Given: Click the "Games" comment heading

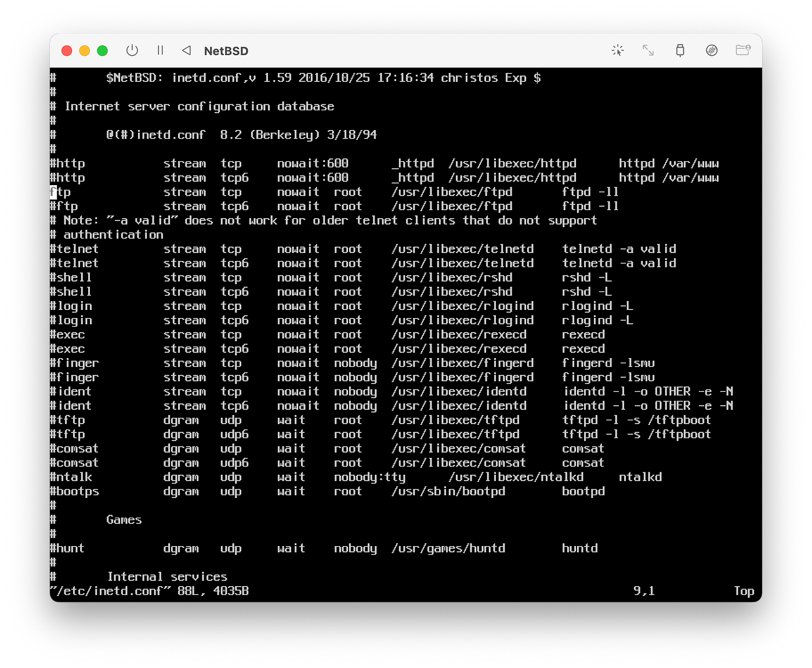Looking at the screenshot, I should 124,519.
